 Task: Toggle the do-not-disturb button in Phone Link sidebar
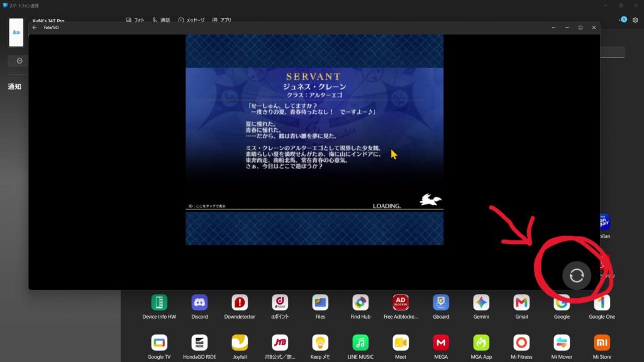[19, 61]
